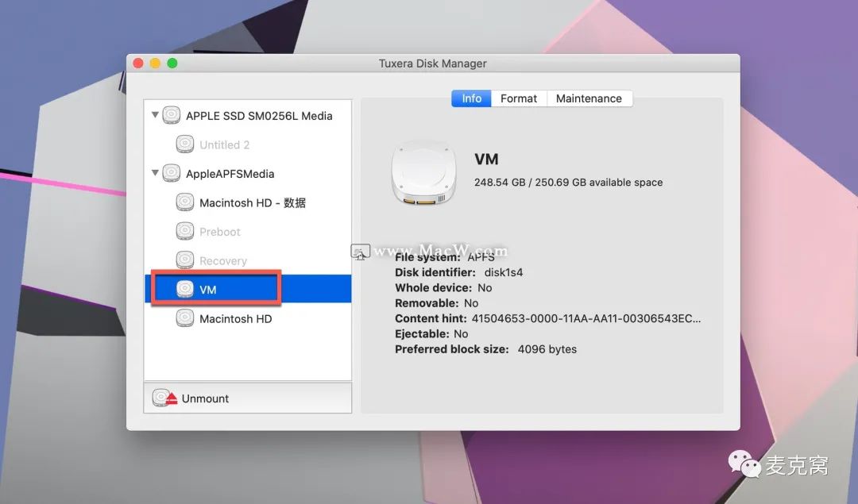Click the Recovery volume icon
Viewport: 858px width, 504px height.
point(185,260)
